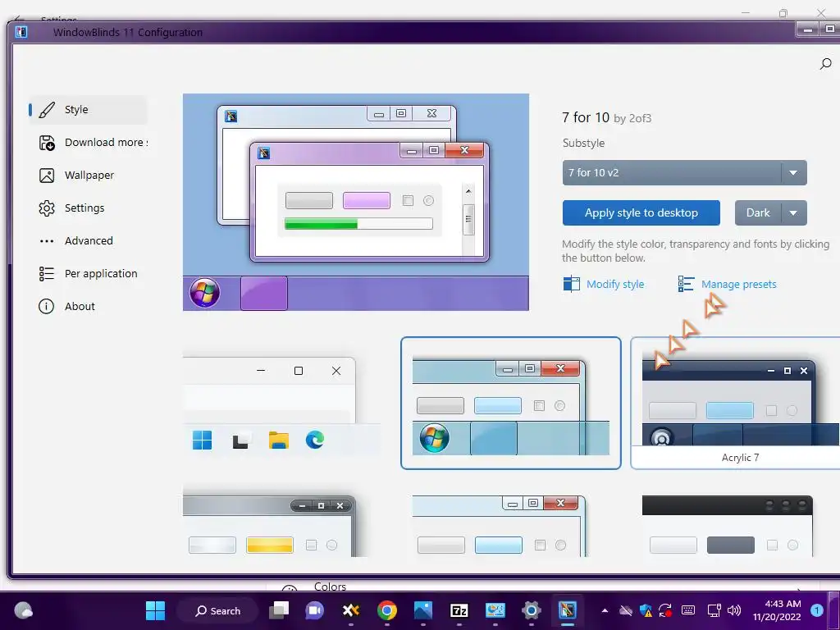840x630 pixels.
Task: Open the clock showing 4:43 AM
Action: pos(777,610)
